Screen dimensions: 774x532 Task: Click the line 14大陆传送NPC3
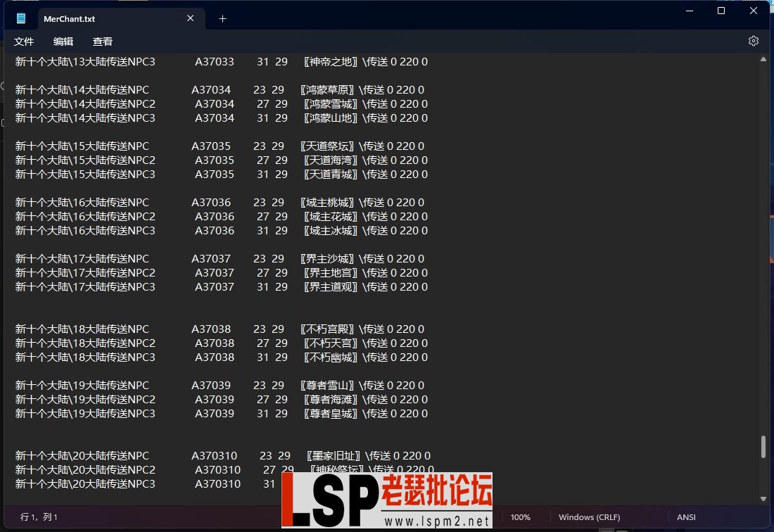click(x=221, y=118)
